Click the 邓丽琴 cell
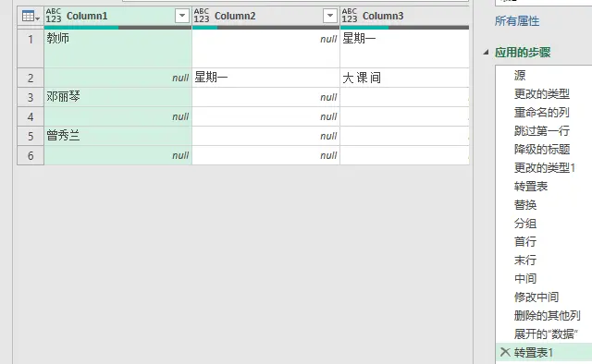The width and height of the screenshot is (592, 364). coord(117,97)
